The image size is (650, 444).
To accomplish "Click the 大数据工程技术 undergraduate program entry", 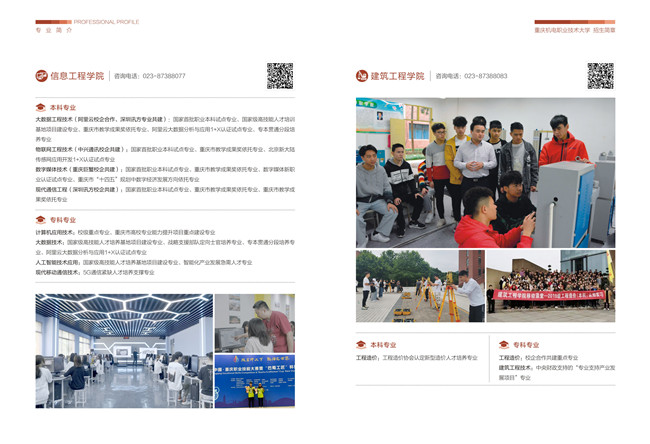I will coord(62,118).
